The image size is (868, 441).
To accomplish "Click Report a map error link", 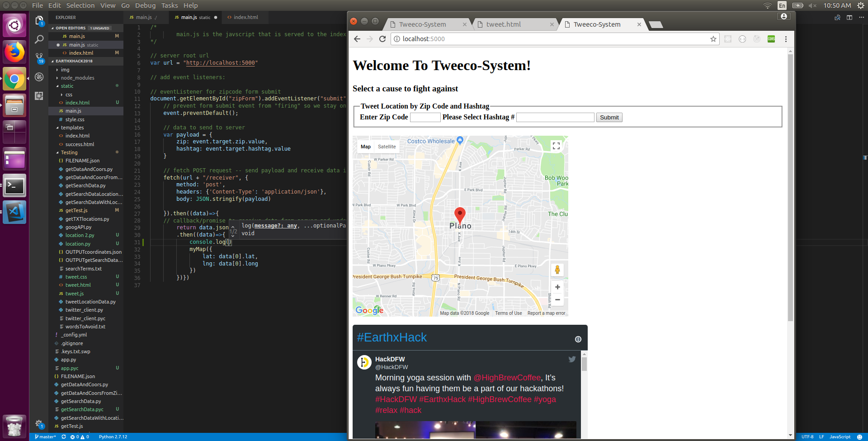I will pyautogui.click(x=546, y=313).
